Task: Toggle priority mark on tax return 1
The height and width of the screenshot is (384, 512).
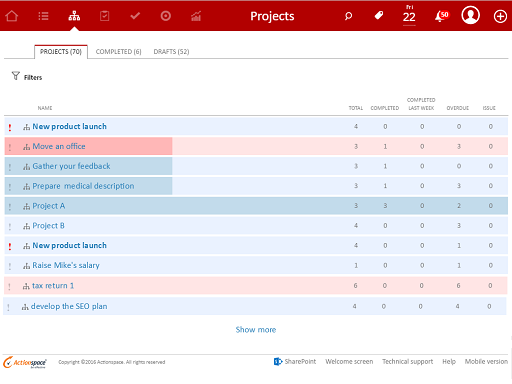Action: (x=10, y=286)
